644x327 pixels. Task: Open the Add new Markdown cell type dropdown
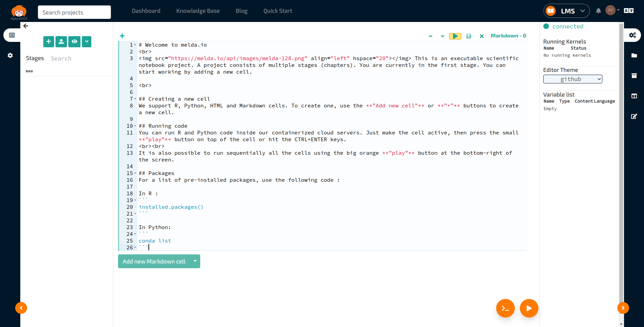(x=195, y=261)
